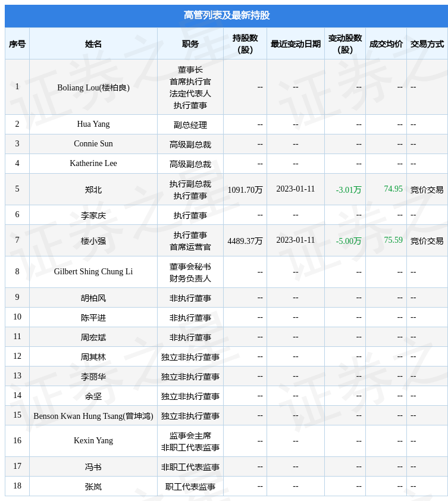Click the 成交均价 column header
Screen dimensions: 448x501
point(386,44)
